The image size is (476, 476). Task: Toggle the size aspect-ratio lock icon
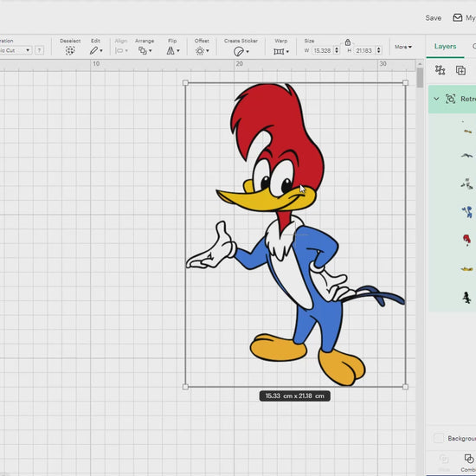click(x=348, y=42)
